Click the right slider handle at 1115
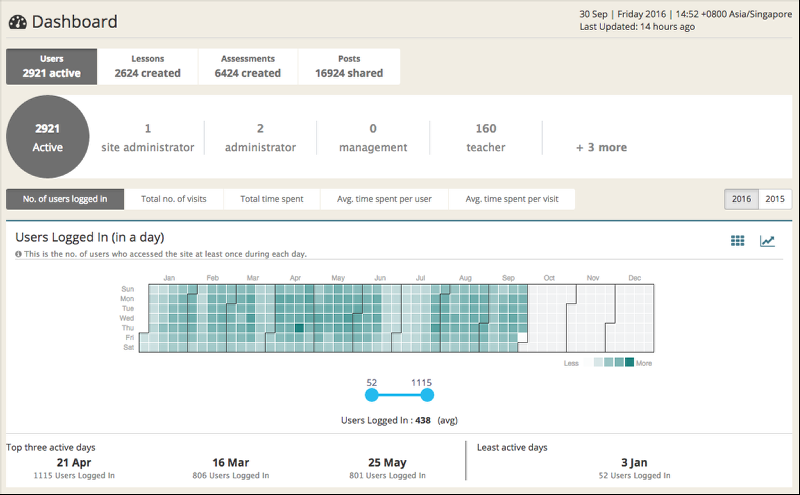The width and height of the screenshot is (800, 495). [x=427, y=395]
